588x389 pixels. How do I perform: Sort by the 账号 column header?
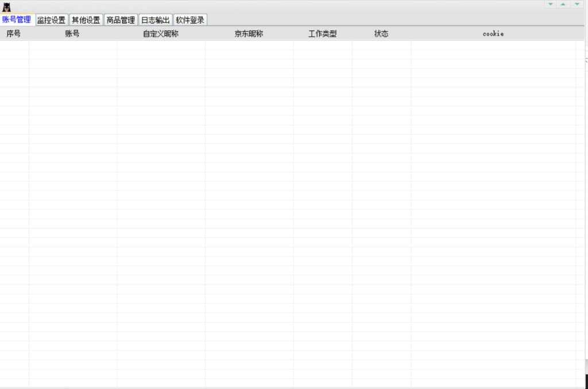click(72, 34)
